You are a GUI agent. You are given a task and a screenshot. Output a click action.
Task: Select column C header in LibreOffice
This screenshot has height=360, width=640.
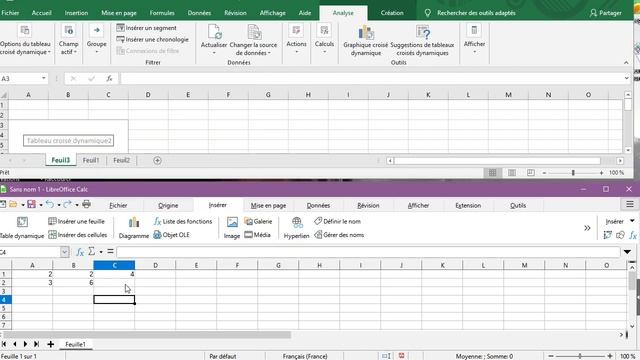pos(114,265)
